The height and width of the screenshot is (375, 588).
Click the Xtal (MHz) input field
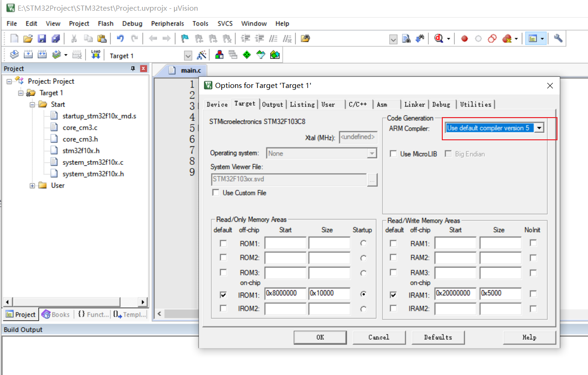[x=358, y=137]
